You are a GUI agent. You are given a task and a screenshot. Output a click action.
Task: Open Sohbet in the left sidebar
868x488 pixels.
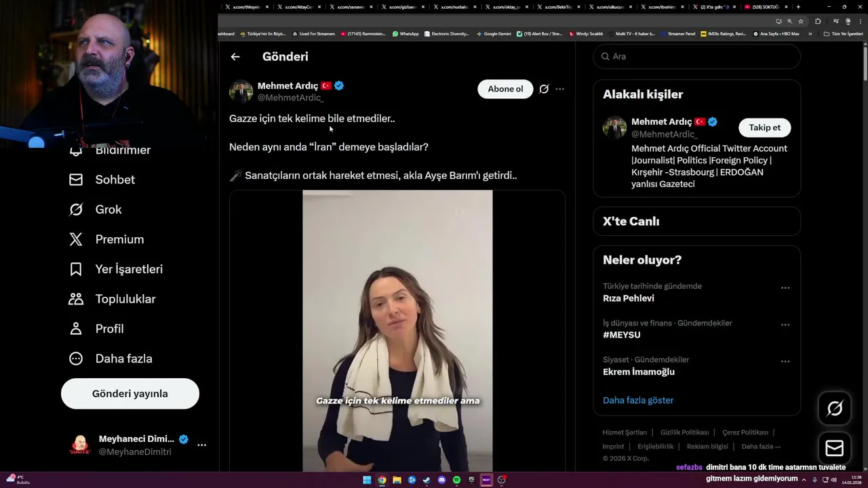click(102, 180)
